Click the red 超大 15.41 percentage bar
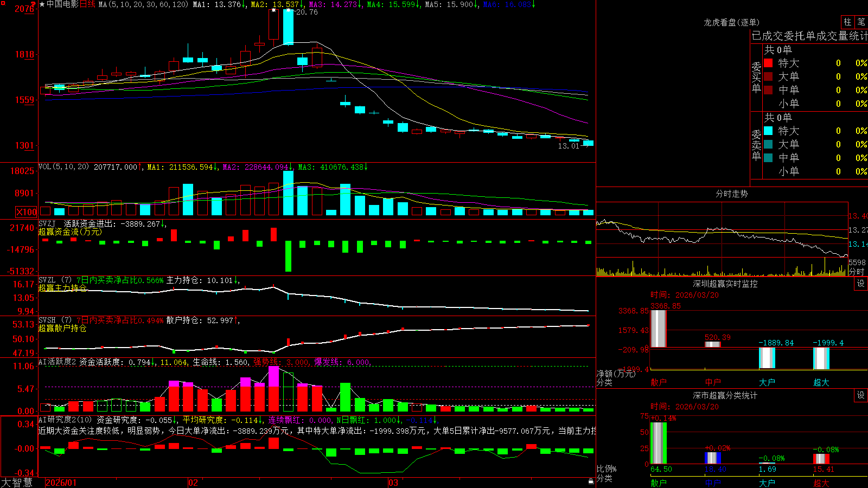This screenshot has width=868, height=488. pyautogui.click(x=821, y=459)
